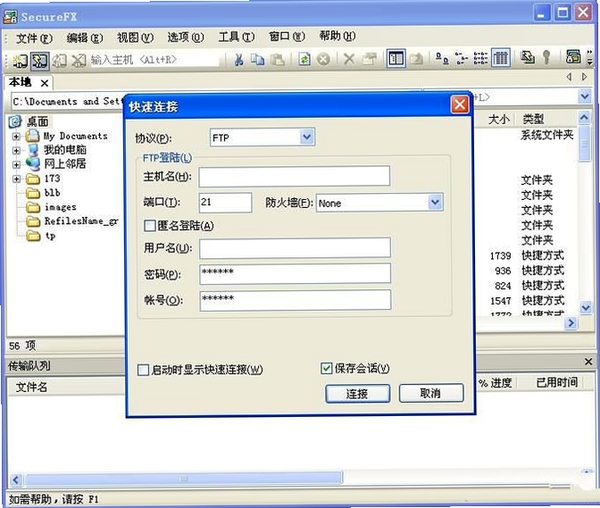Click the Up one folder icon
This screenshot has height=508, width=600.
[416, 59]
